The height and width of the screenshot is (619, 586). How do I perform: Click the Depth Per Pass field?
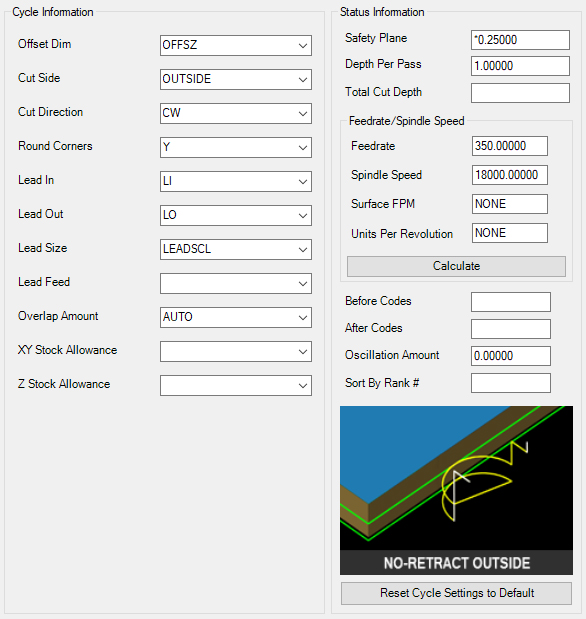pyautogui.click(x=520, y=66)
